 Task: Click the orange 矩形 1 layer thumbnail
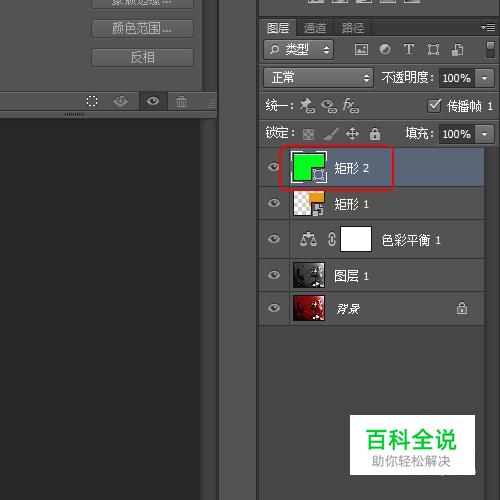click(x=309, y=203)
